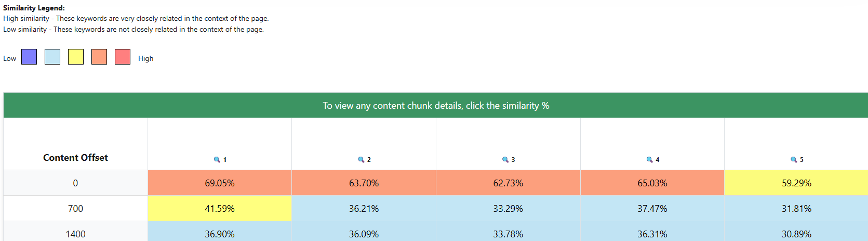Screen dimensions: 868x241
Task: Click the 31.81% similarity value
Action: coord(796,209)
